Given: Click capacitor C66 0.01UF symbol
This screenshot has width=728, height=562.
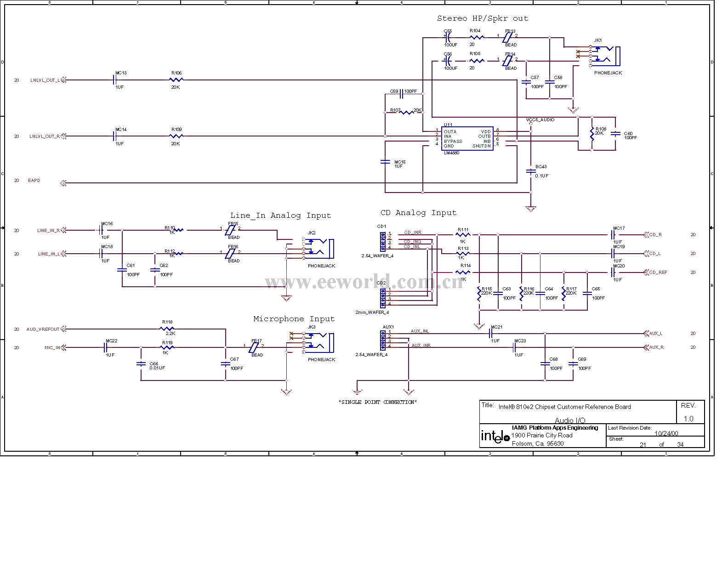Looking at the screenshot, I should 141,364.
